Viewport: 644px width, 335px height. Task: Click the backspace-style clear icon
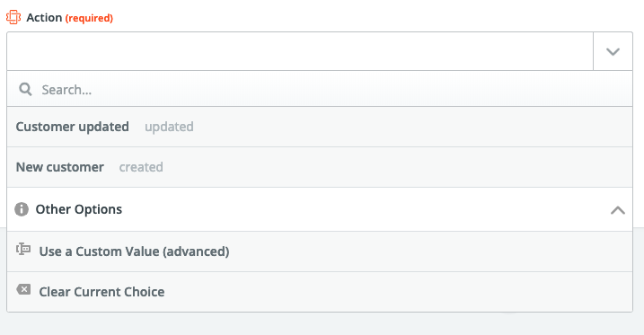tap(23, 289)
